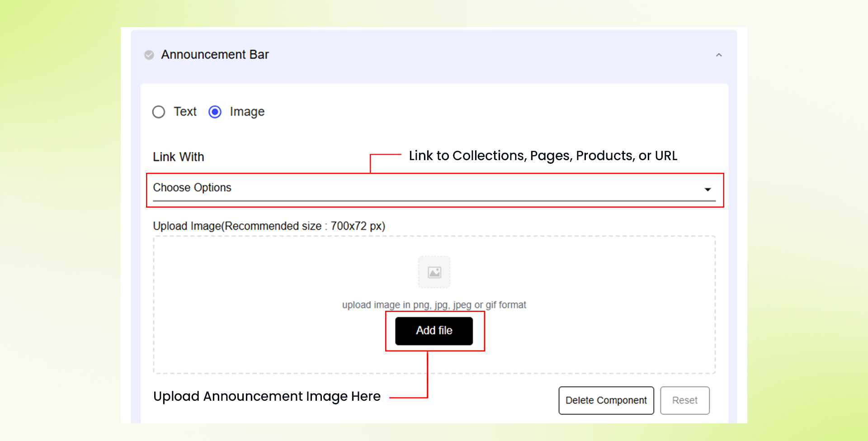Click the "Image" option label
The image size is (868, 441).
pyautogui.click(x=247, y=112)
